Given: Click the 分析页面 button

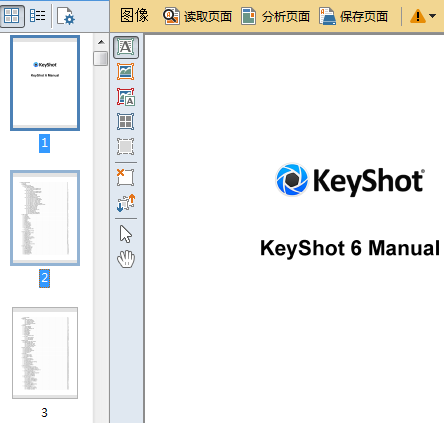Looking at the screenshot, I should click(x=275, y=16).
